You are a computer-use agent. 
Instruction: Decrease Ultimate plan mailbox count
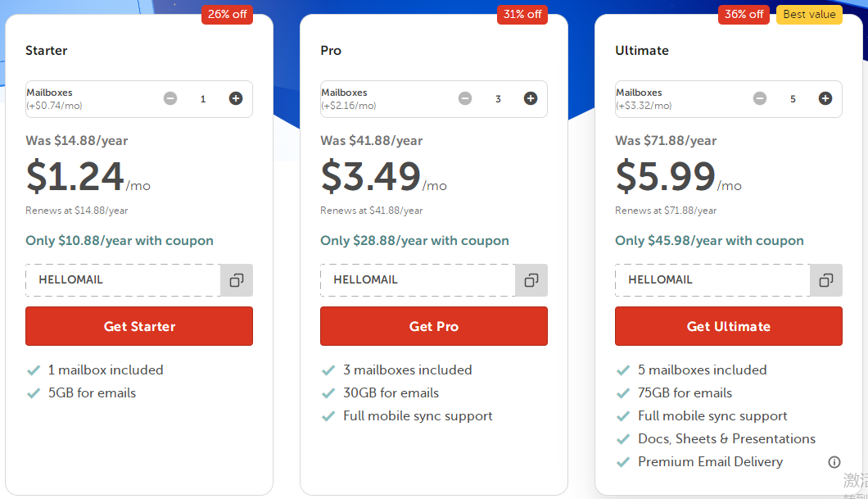pyautogui.click(x=760, y=98)
